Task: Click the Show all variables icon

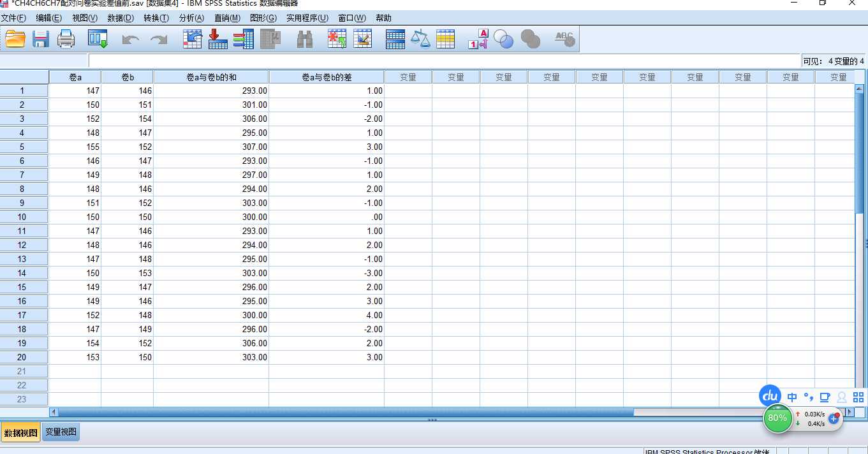Action: click(530, 40)
